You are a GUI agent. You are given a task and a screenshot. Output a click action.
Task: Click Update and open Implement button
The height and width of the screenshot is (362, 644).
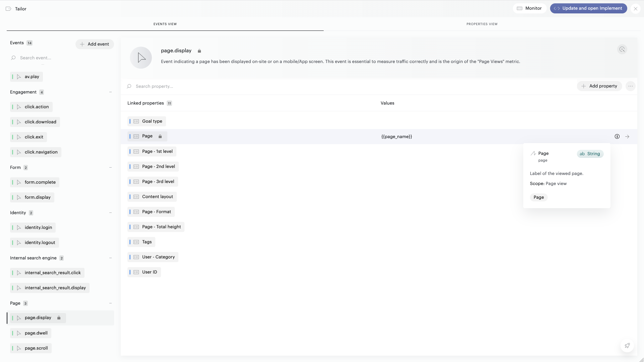[x=588, y=8]
